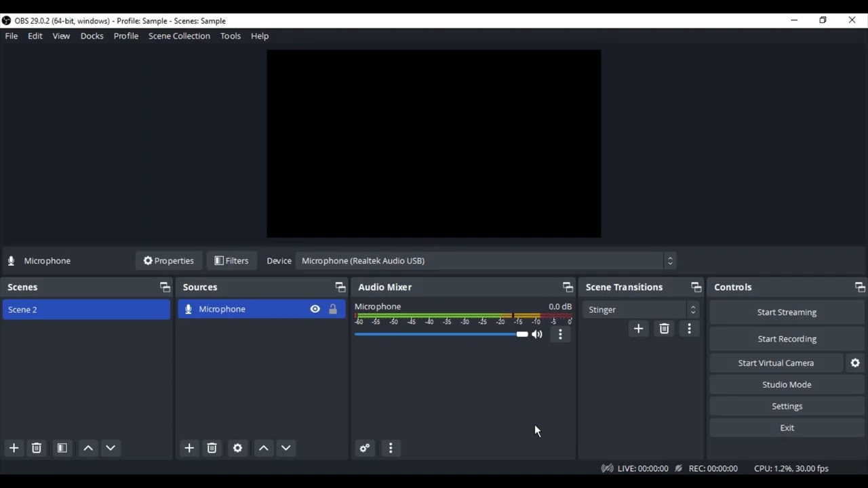Open Audio Mixer dock options menu dots
Viewport: 868px width, 488px height.
tap(391, 448)
